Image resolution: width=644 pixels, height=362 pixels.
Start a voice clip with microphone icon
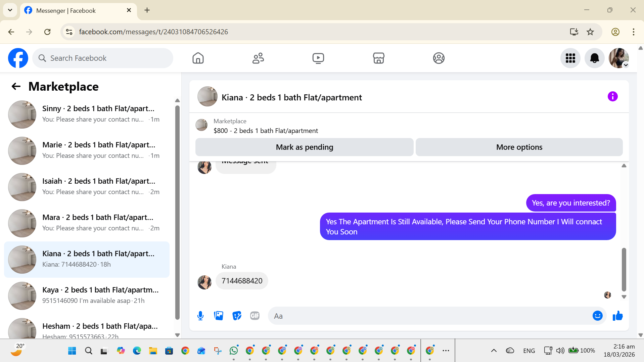[200, 316]
